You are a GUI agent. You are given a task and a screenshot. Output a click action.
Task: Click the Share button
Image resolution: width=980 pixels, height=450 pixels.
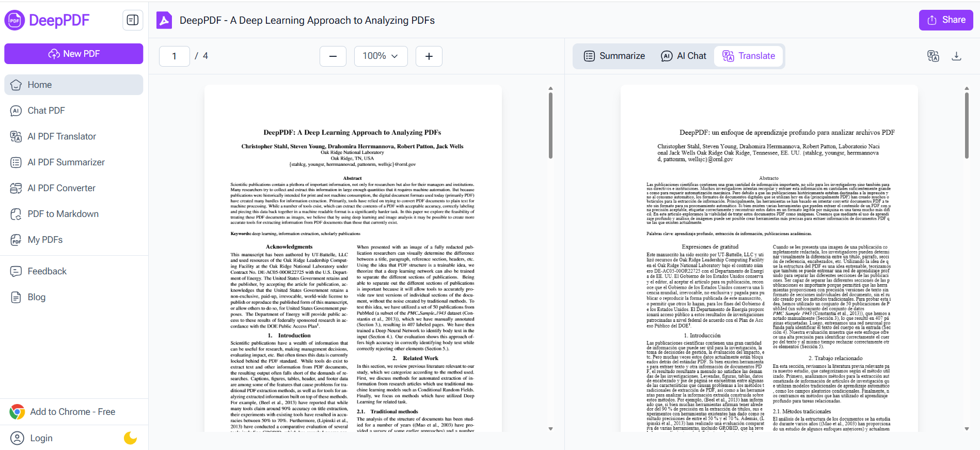point(946,20)
